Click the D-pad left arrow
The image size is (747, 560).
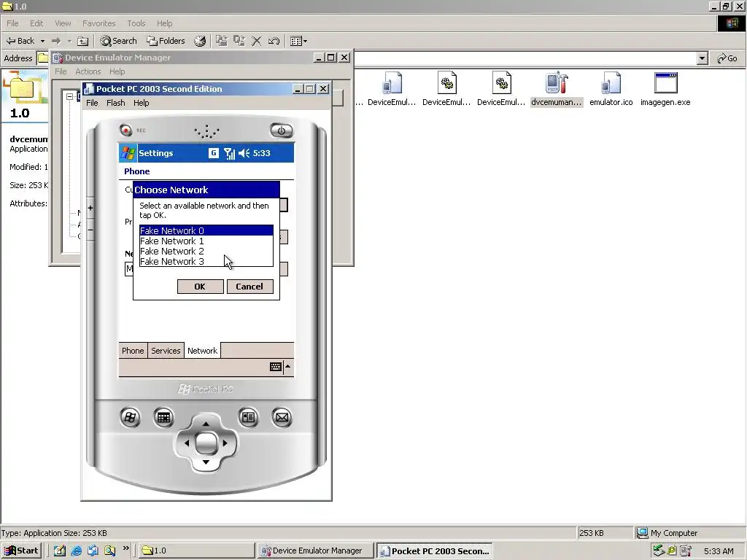[186, 443]
